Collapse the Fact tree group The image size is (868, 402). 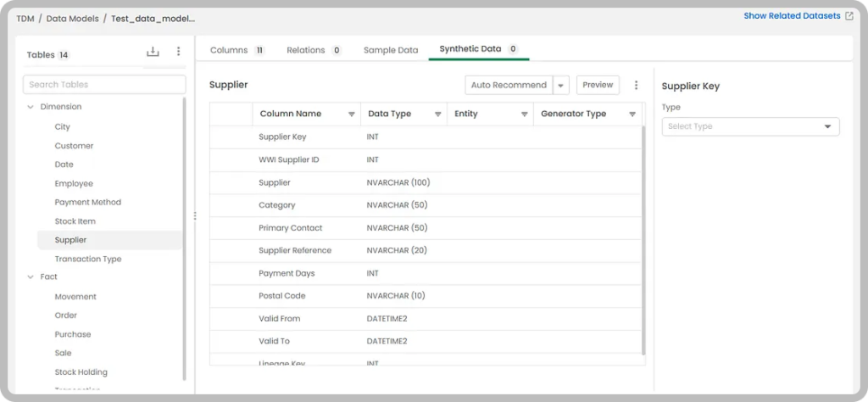31,276
